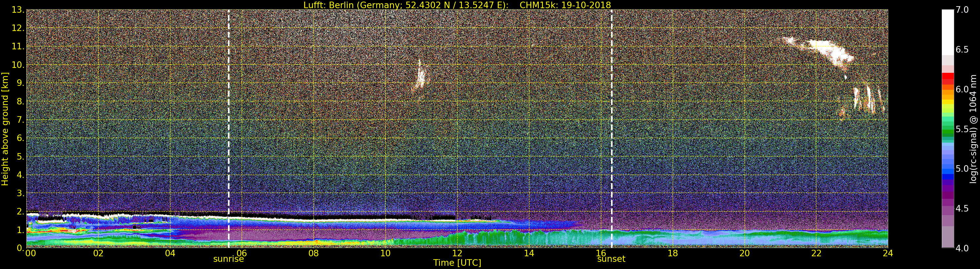Click the chart title "Lufft: Berlin (Germany; 52.4302 N / 13.5247 E): CHM15k: 19-10-2018"
980x269 pixels.
coord(457,5)
